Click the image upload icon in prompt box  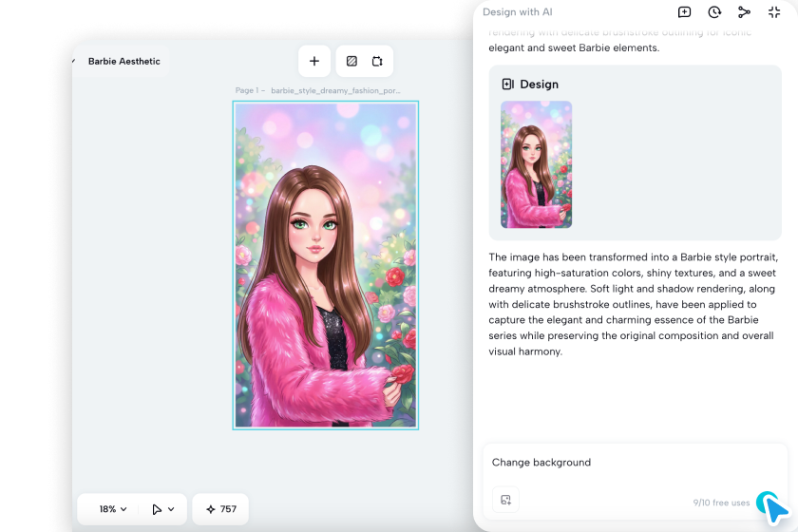(505, 500)
